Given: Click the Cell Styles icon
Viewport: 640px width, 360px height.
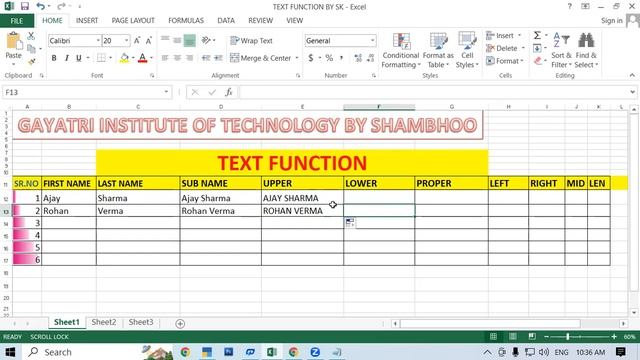Looking at the screenshot, I should tap(467, 41).
